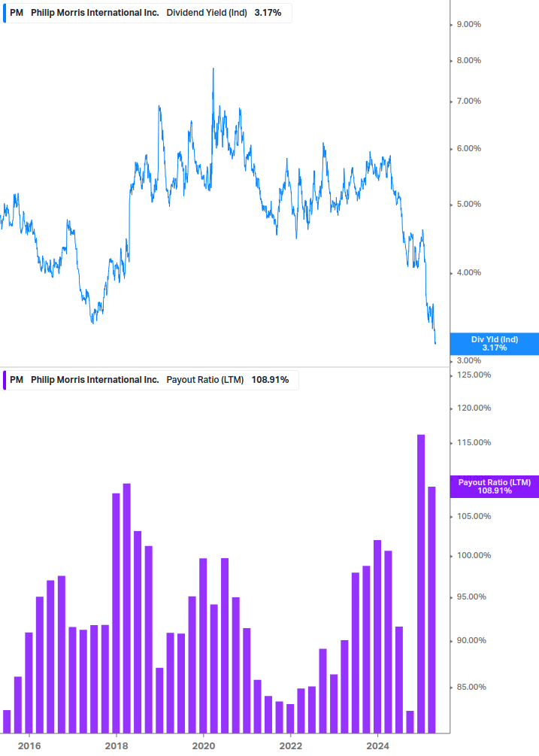This screenshot has height=756, width=539.
Task: Click the 90.00% payout axis label
Action: 471,641
